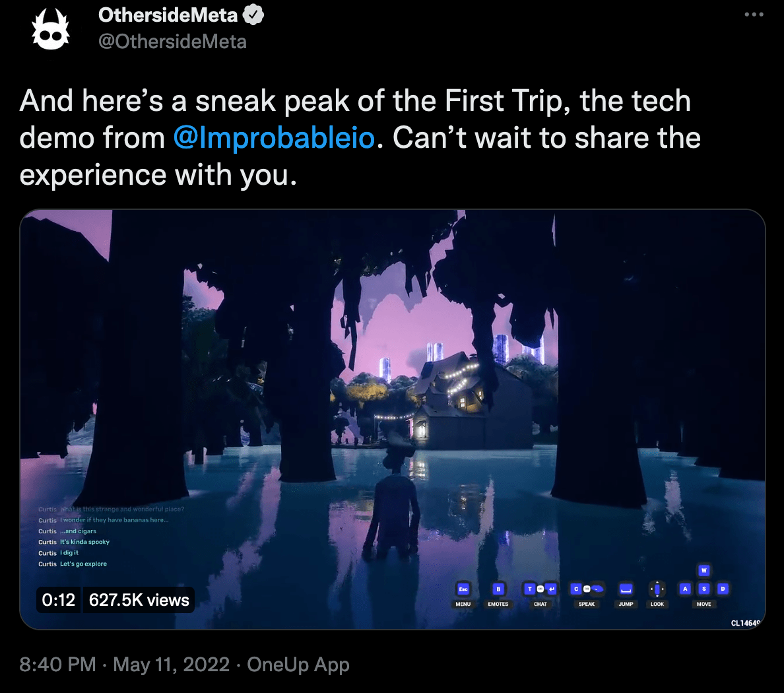The image size is (784, 693).
Task: Click the 0:12 video duration badge
Action: pos(59,599)
